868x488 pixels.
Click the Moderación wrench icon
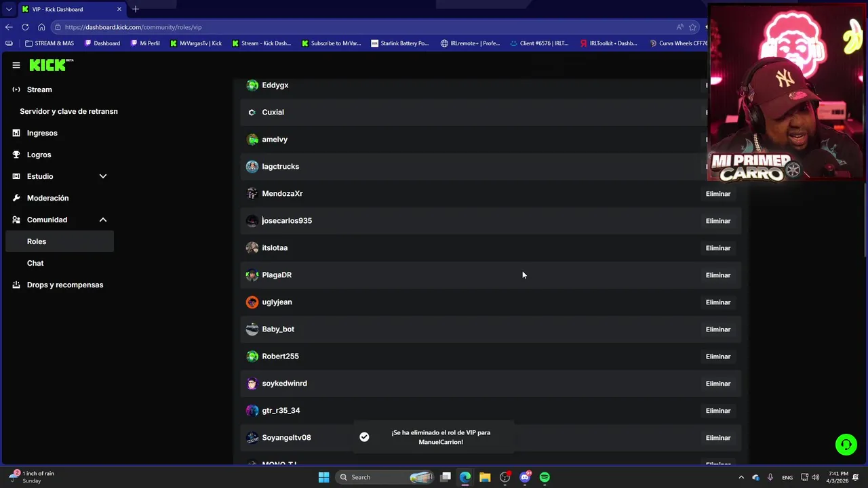coord(16,198)
